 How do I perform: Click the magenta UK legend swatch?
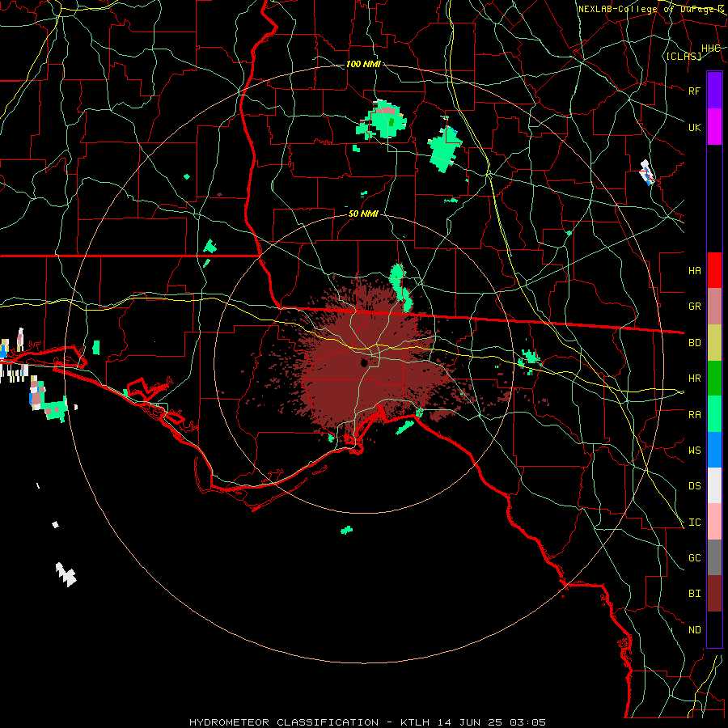pos(714,127)
